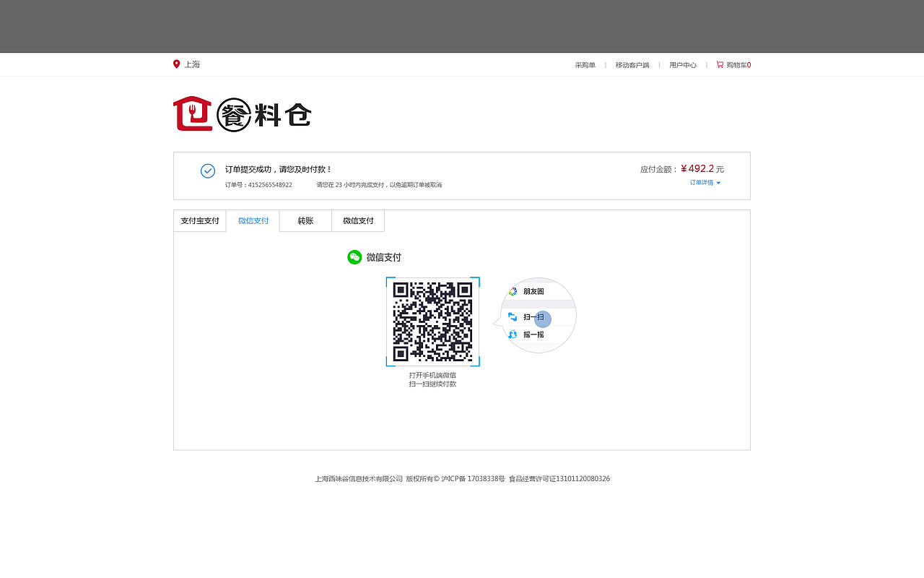Click the 订单提交成功 message text

click(x=279, y=169)
